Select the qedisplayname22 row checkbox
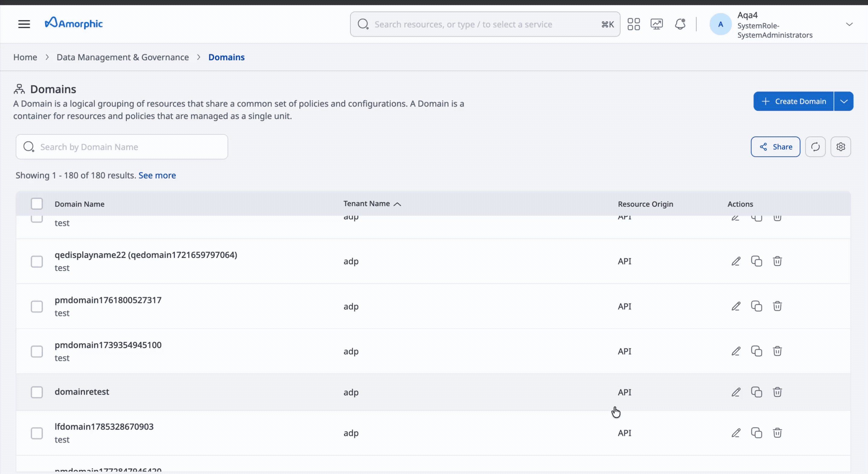868x474 pixels. tap(37, 262)
